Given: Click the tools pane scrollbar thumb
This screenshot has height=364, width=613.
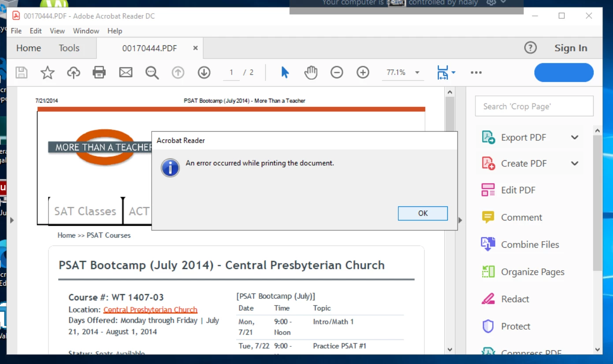Looking at the screenshot, I should [597, 202].
